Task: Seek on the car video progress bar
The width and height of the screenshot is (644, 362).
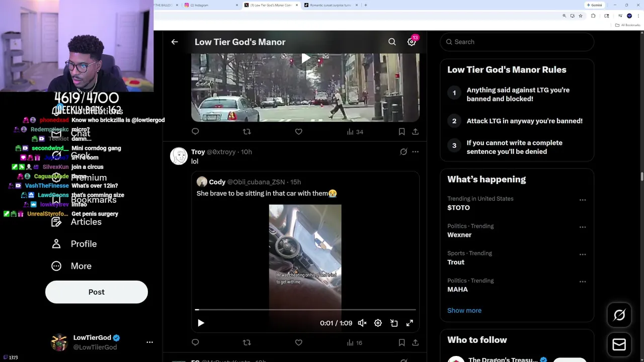Action: pos(305,310)
